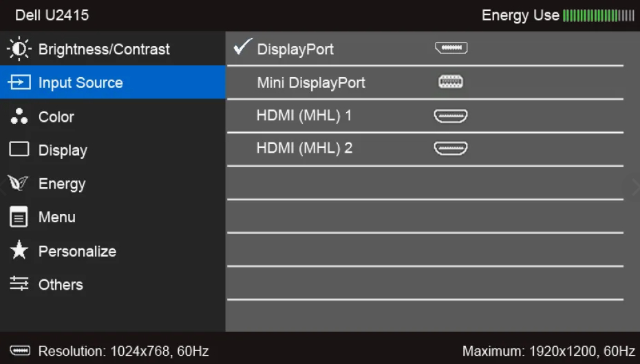This screenshot has width=640, height=364.
Task: Click the connector icon beside Resolution status
Action: [x=20, y=351]
